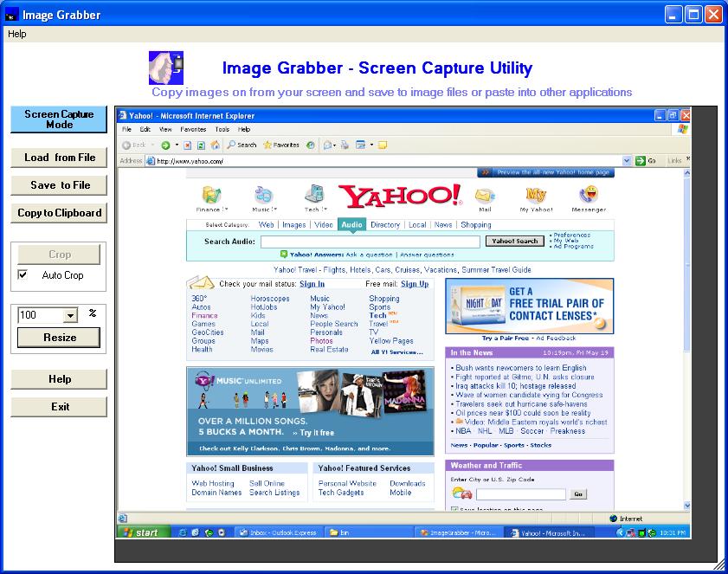Image resolution: width=728 pixels, height=574 pixels.
Task: Click the Yahoo Messenger smiley icon
Action: click(x=589, y=194)
